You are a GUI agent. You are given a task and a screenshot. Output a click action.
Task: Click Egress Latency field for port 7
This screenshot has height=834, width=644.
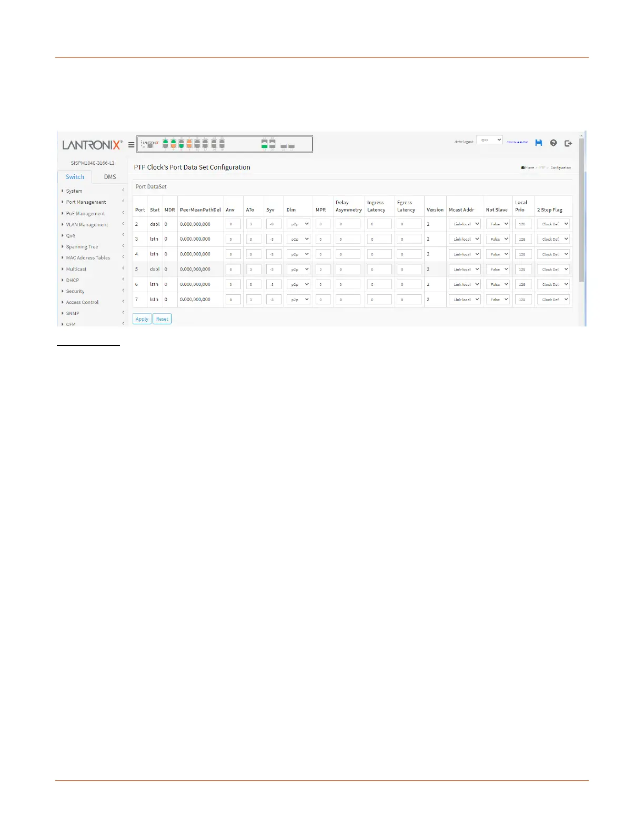[x=409, y=300]
